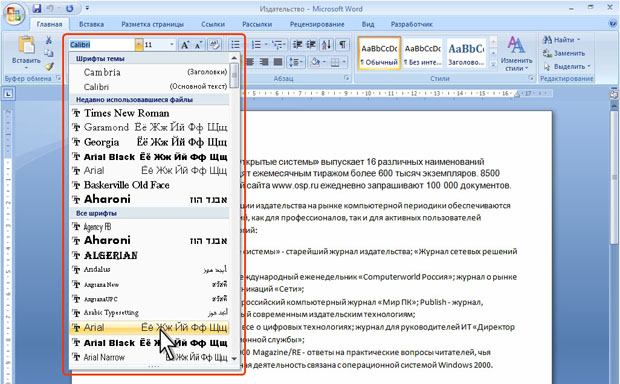Screen dimensions: 620x384
Task: Open the Ссылки tab
Action: pos(213,24)
